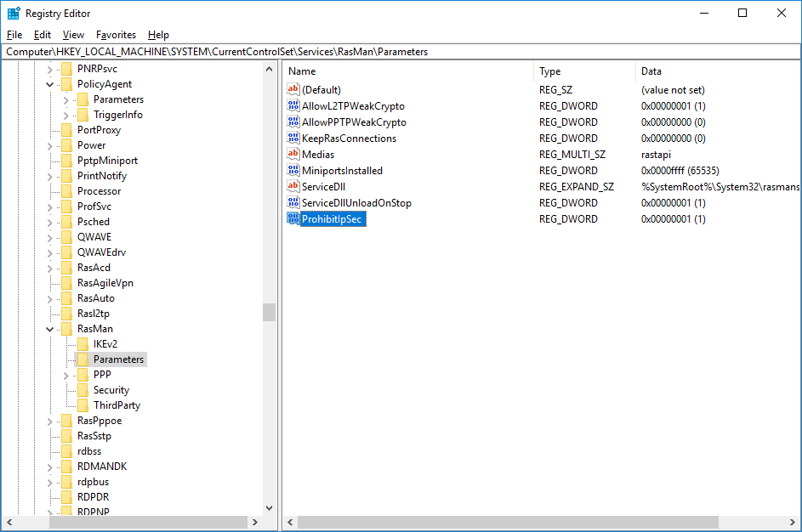Click the KeepRasConnections value icon
802x532 pixels.
point(293,138)
